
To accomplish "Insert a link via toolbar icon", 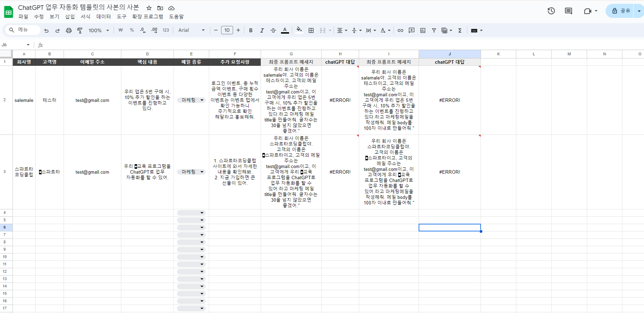I will coord(400,30).
